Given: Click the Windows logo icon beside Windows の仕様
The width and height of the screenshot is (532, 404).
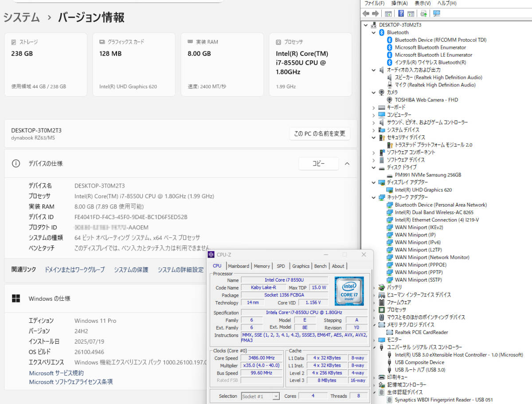Looking at the screenshot, I should pos(16,298).
